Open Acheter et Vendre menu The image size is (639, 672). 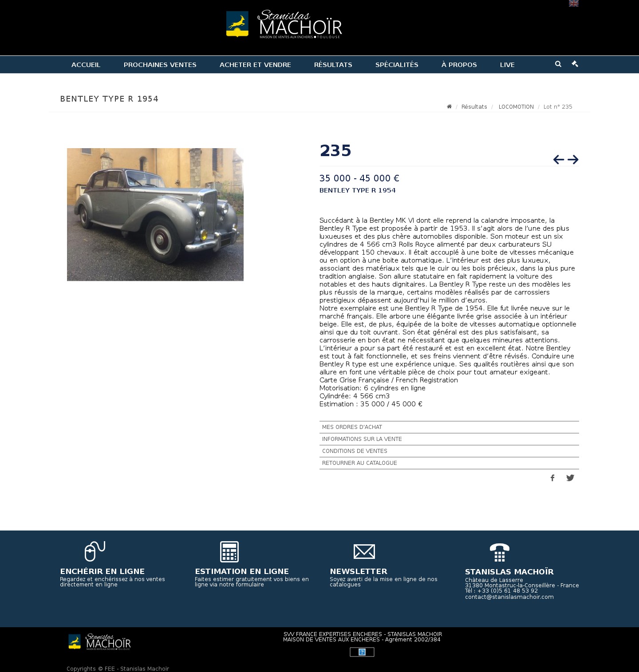(255, 65)
